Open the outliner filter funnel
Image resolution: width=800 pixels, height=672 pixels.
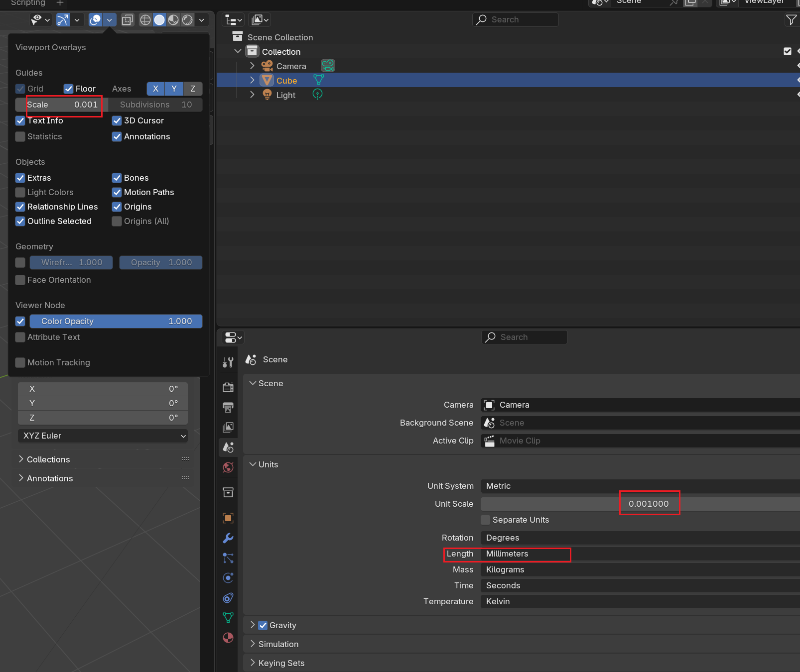click(791, 20)
